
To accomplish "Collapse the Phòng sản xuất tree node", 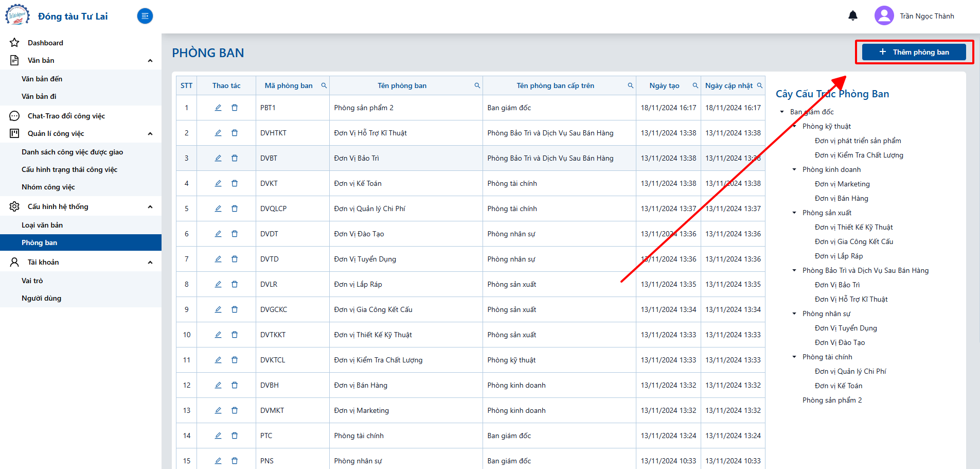I will point(794,213).
